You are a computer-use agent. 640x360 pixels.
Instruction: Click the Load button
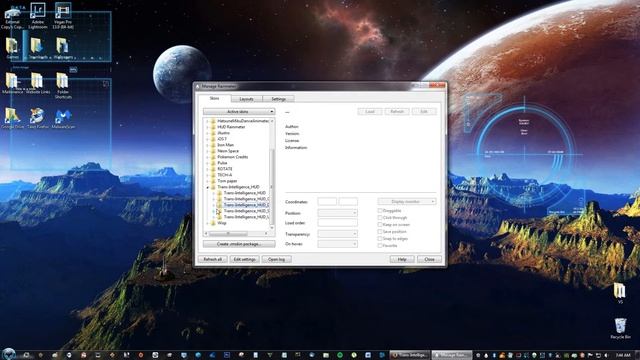click(370, 111)
